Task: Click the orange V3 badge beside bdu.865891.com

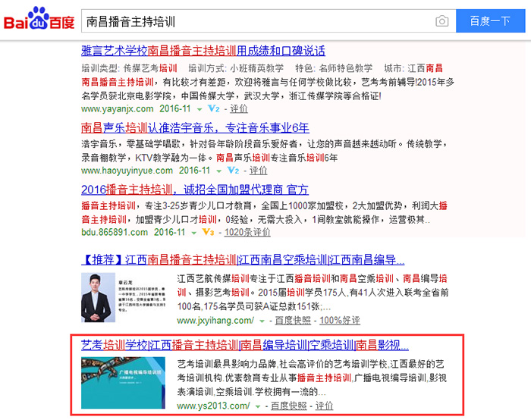Action: point(208,232)
